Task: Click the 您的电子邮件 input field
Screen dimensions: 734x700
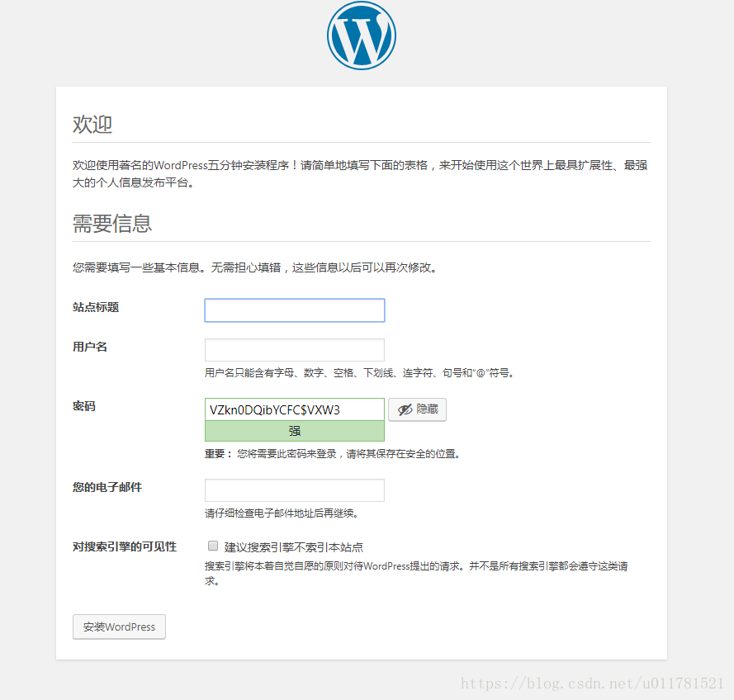Action: point(295,490)
